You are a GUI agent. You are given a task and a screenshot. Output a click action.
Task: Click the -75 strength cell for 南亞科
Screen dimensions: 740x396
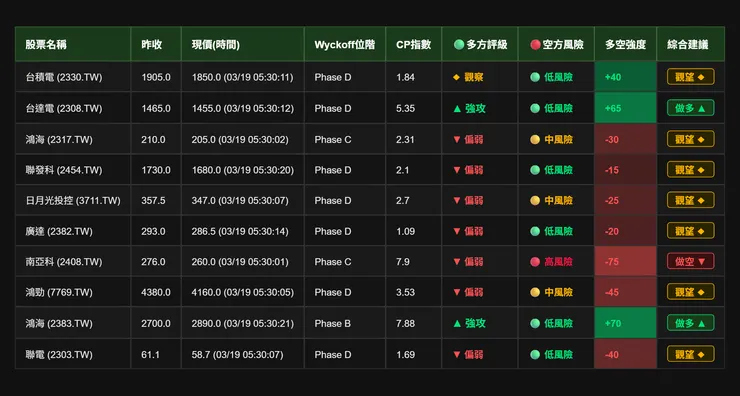click(x=625, y=261)
